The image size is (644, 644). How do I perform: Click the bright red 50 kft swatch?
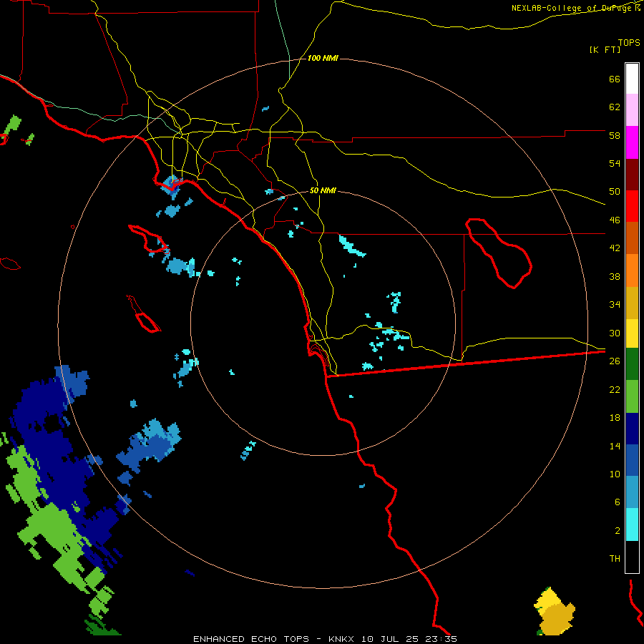[x=632, y=206]
